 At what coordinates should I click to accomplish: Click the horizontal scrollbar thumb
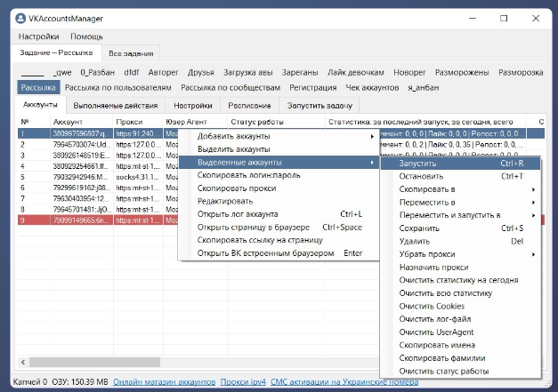click(94, 363)
